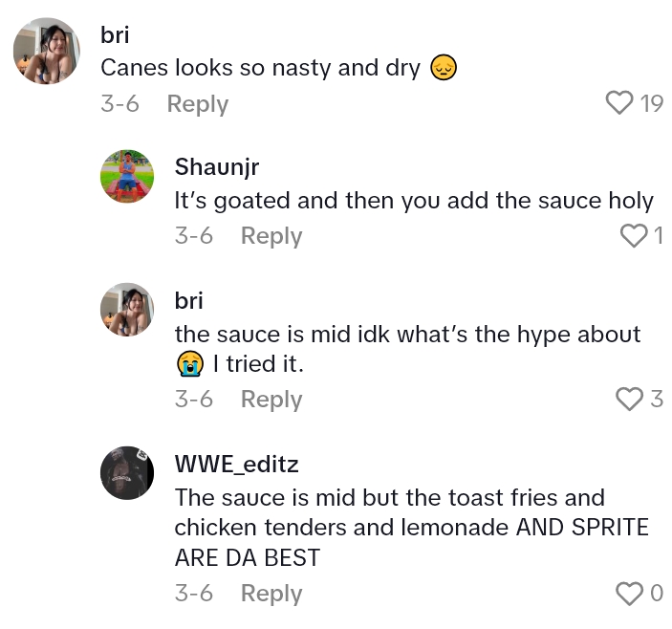The height and width of the screenshot is (629, 672).
Task: Click the '3' like count on bri's reply
Action: 657,399
